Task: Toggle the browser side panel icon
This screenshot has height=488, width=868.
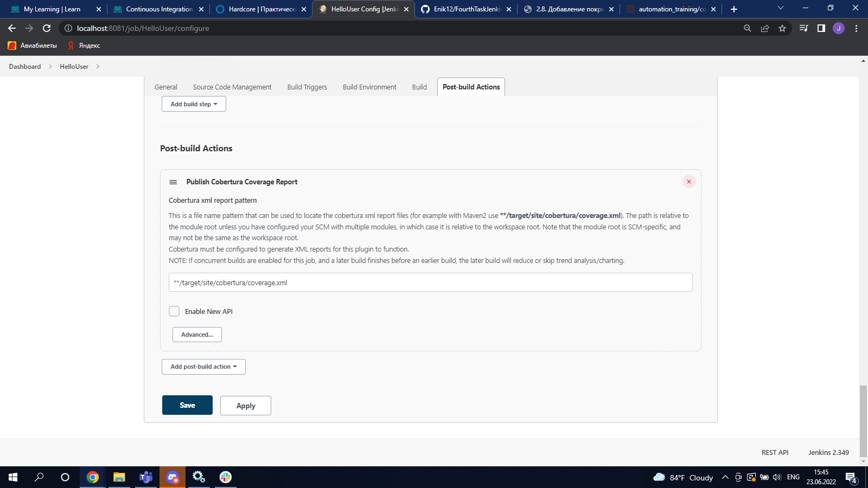Action: (821, 28)
